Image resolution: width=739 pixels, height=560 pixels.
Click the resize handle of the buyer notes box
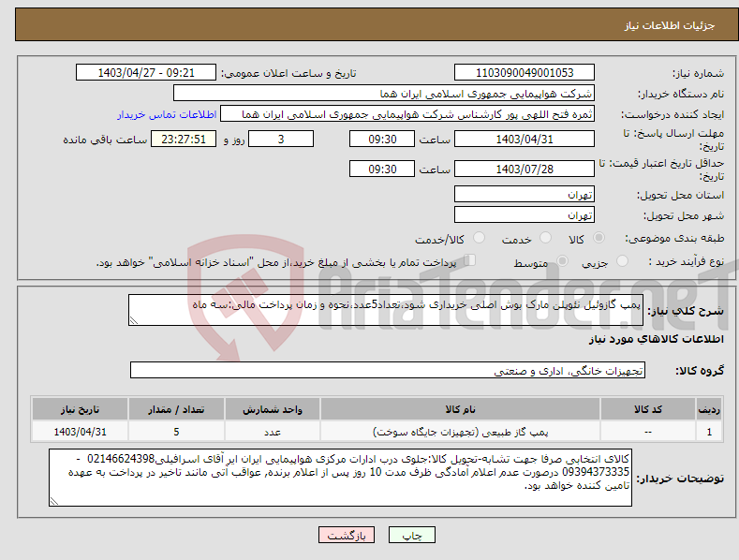pyautogui.click(x=54, y=501)
